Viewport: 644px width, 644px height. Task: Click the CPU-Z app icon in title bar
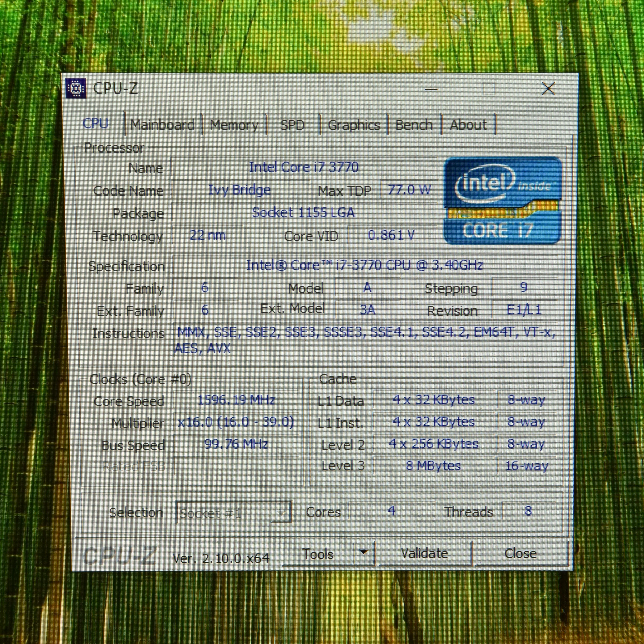[76, 89]
